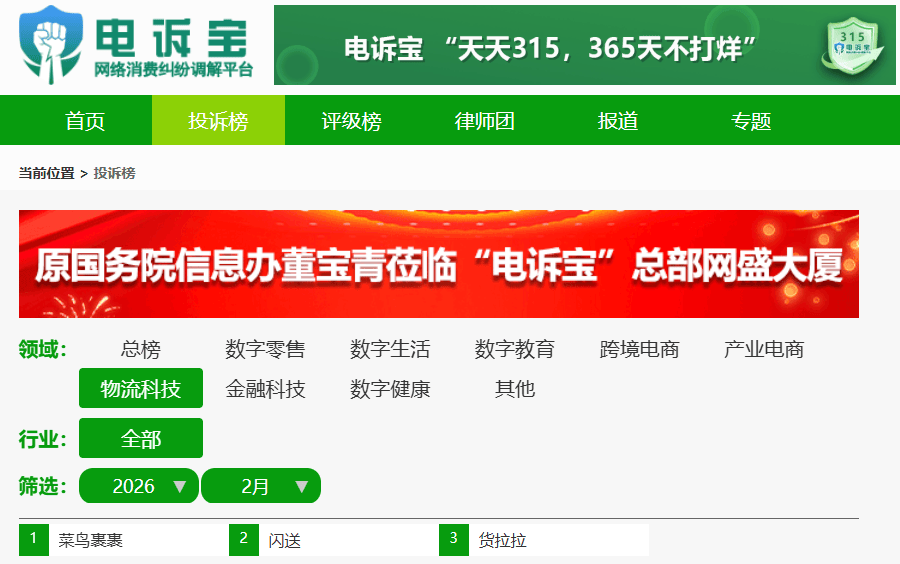
Task: Choose the 金融科技 domain filter
Action: [x=265, y=389]
